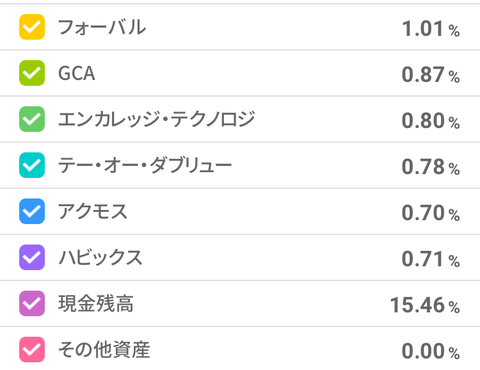
Task: Open the エンカレッジ・テクノロジ entry
Action: click(157, 119)
